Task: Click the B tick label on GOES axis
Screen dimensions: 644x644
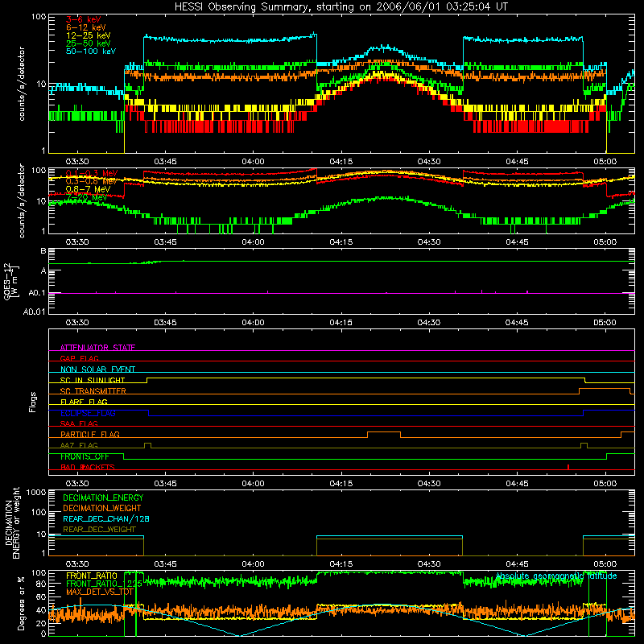Action: click(x=43, y=251)
